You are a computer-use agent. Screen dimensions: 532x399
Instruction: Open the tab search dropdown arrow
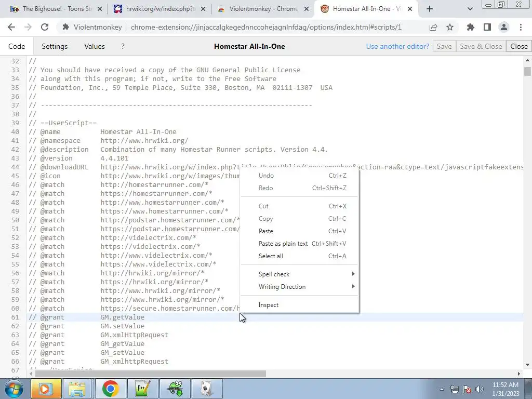point(470,9)
